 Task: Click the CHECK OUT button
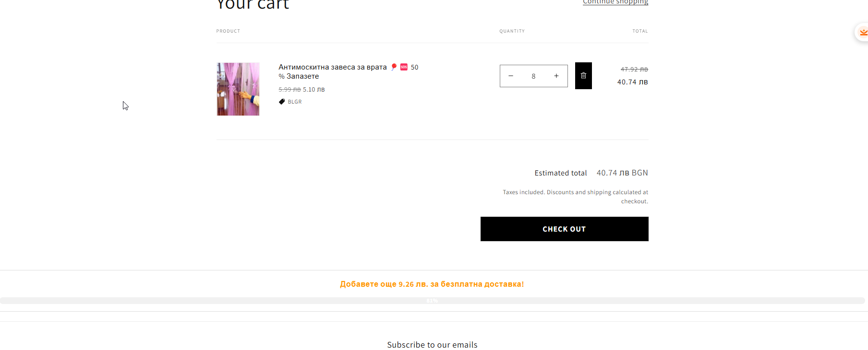pos(564,229)
